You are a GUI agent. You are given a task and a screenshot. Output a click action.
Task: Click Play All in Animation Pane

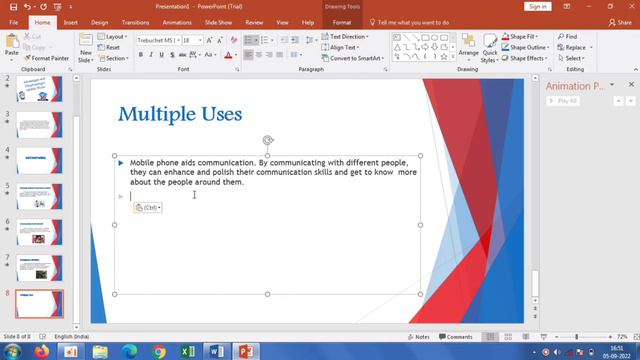pyautogui.click(x=563, y=101)
